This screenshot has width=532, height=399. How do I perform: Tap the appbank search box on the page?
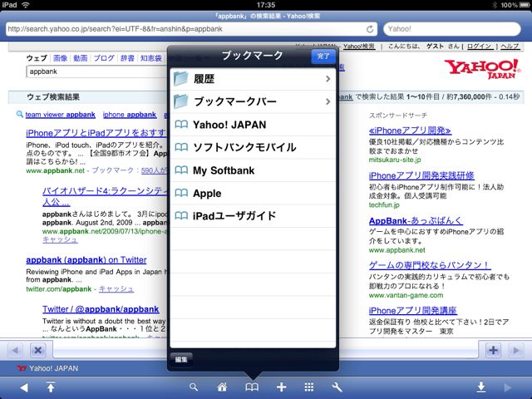point(96,71)
